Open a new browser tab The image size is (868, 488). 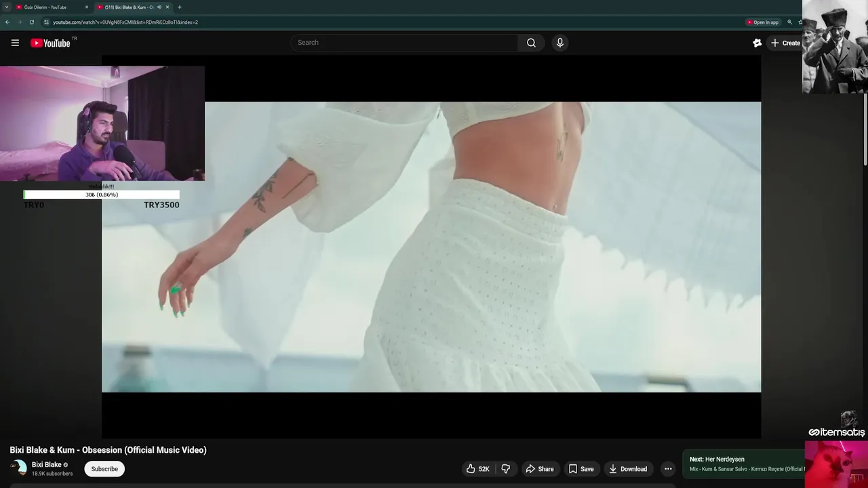tap(179, 7)
